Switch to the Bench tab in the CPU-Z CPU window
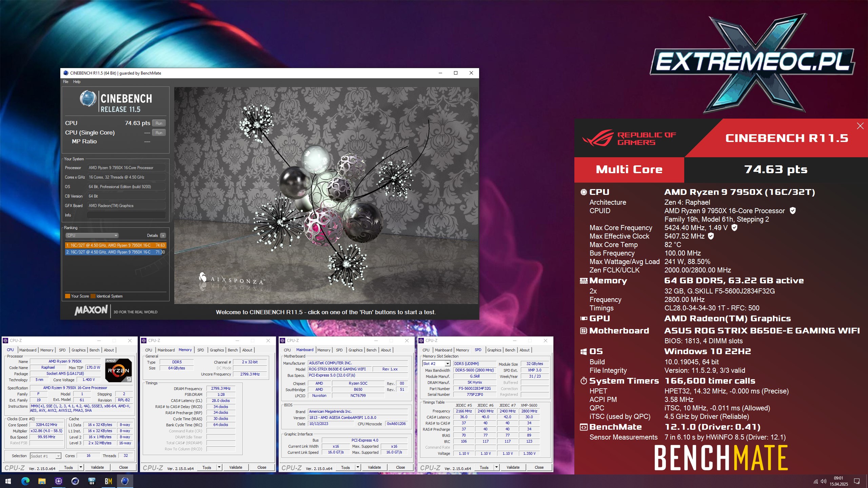868x488 pixels. (94, 350)
